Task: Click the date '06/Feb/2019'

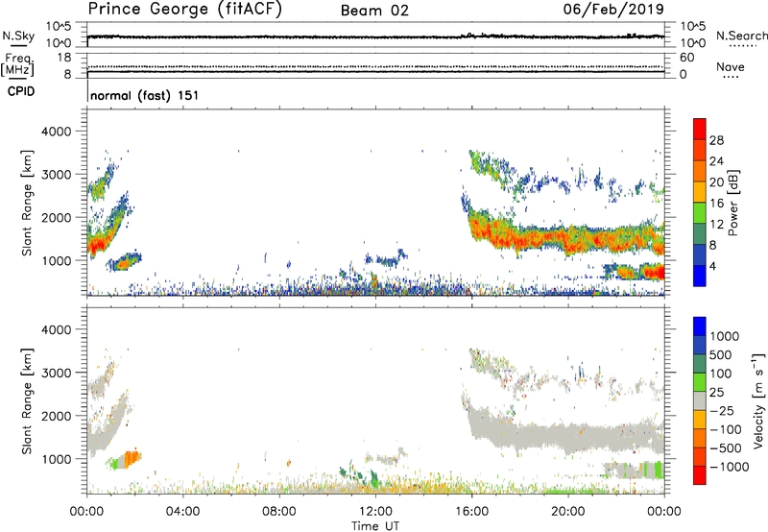Action: tap(613, 9)
